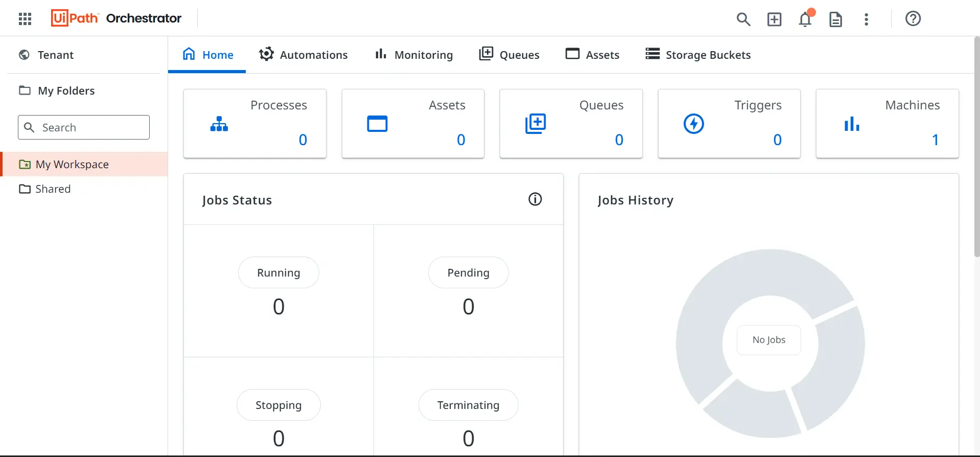The height and width of the screenshot is (457, 980).
Task: Click the Jobs Status info icon
Action: coord(535,199)
